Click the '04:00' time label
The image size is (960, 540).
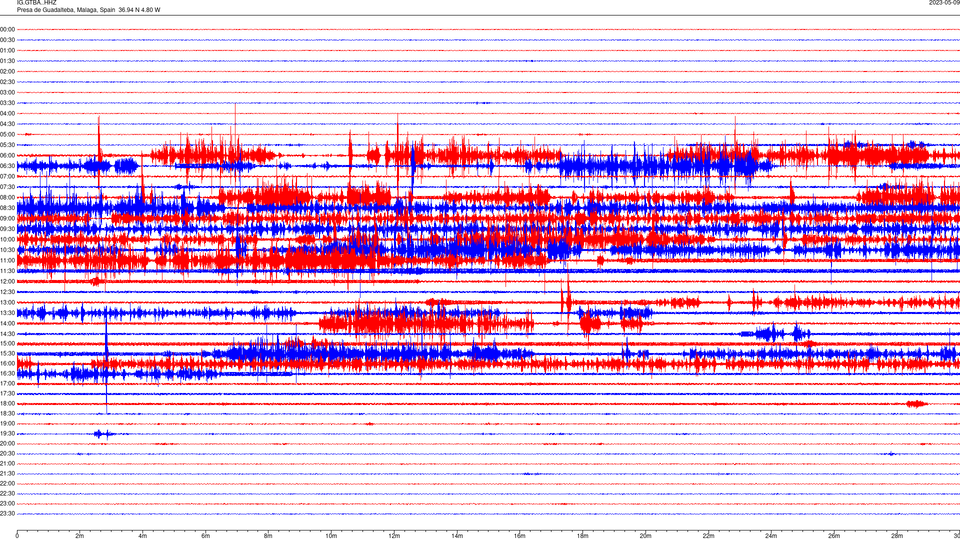7,113
